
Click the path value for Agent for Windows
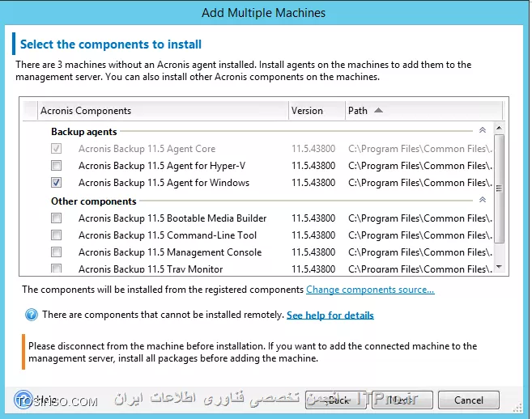(420, 183)
